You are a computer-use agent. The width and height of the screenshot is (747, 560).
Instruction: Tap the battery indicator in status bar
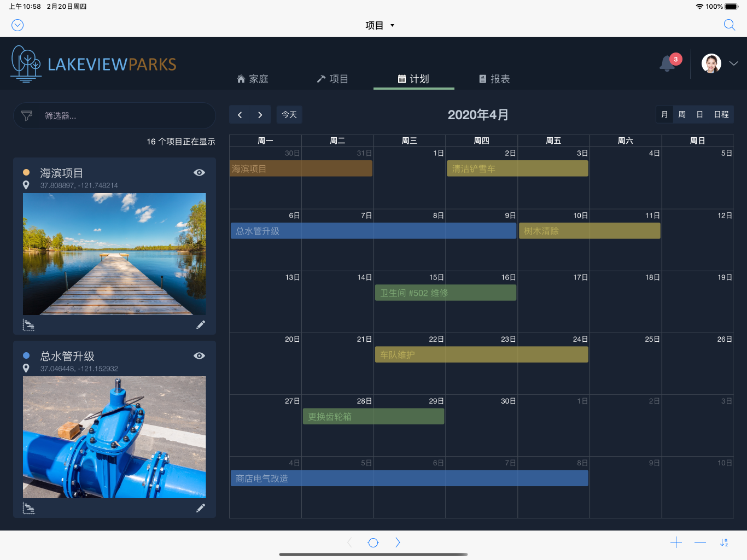point(732,7)
